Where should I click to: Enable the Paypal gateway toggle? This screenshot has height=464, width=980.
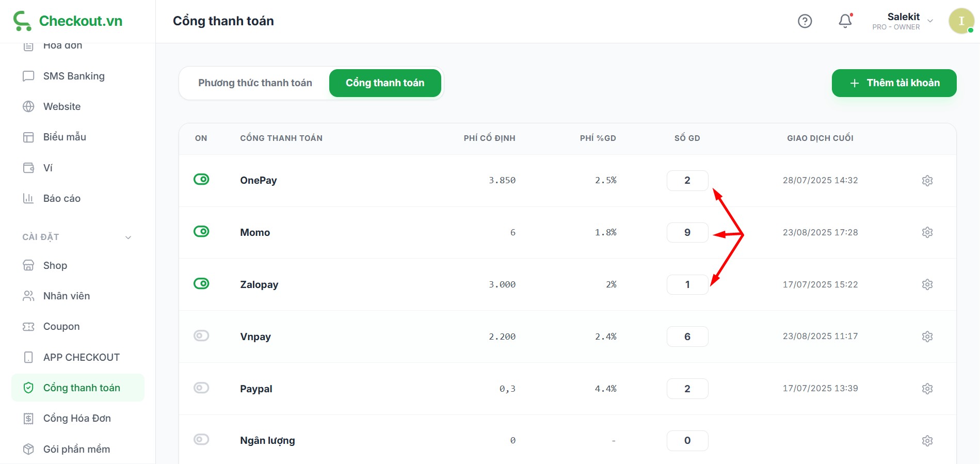(201, 388)
